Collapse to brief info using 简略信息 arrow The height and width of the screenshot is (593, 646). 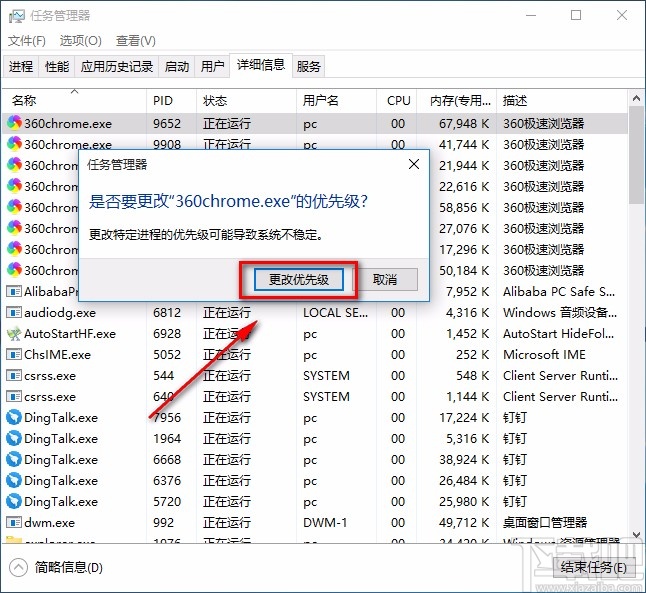pos(18,567)
